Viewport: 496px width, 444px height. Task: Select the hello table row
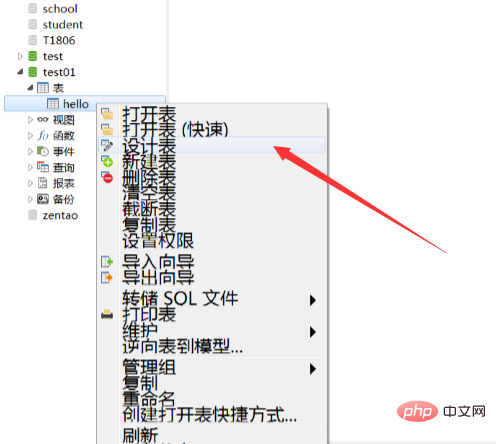coord(85,104)
